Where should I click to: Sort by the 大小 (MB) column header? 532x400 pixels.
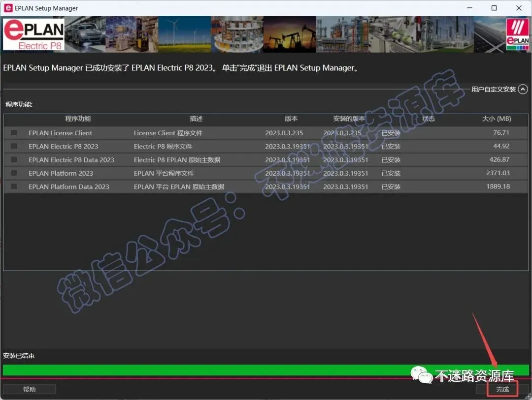(x=497, y=119)
